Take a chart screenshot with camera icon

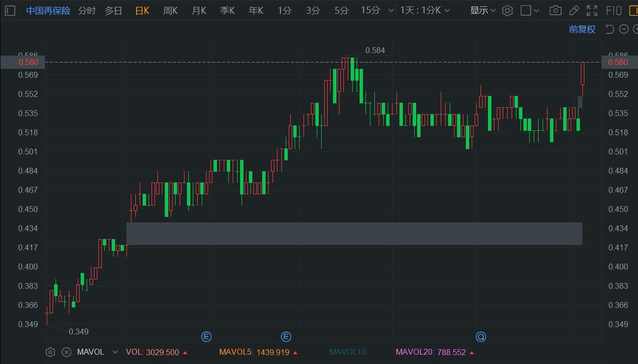(x=555, y=10)
